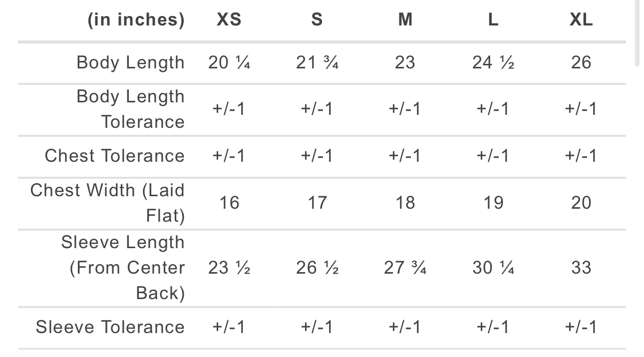Select the XL size column header
This screenshot has width=644, height=357.
coord(581,20)
